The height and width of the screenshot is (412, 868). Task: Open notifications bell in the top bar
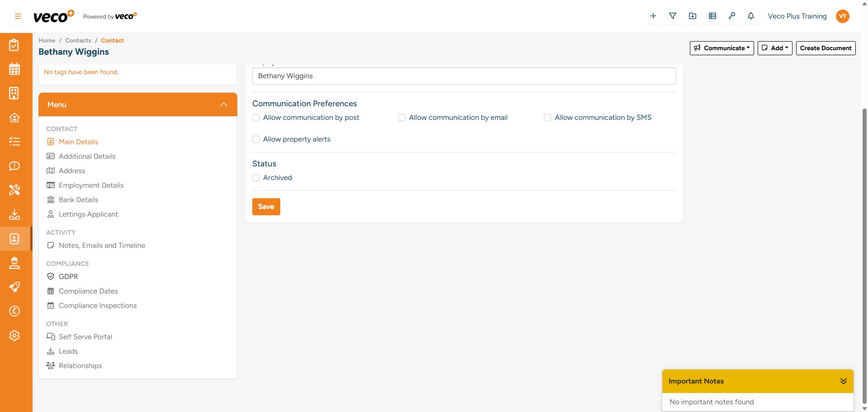(751, 16)
